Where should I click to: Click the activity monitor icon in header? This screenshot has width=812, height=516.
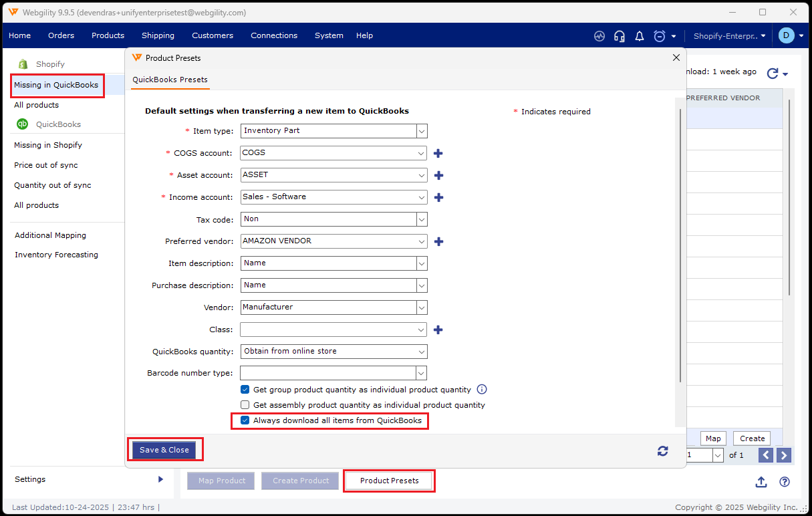pos(599,36)
